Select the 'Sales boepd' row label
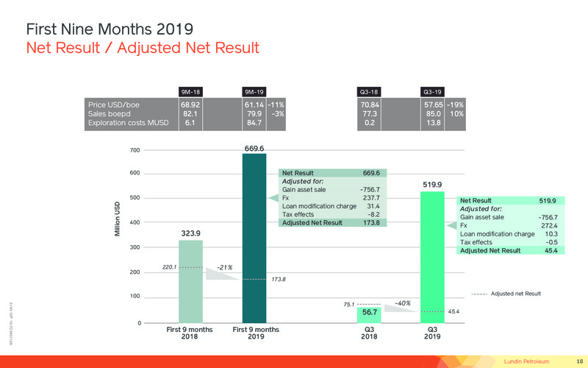 [109, 114]
